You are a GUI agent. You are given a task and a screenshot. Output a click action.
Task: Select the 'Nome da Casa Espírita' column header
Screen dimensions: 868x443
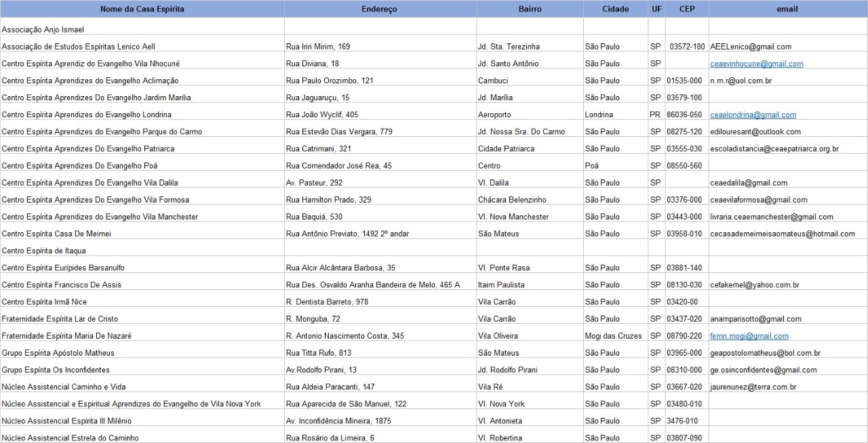point(142,9)
